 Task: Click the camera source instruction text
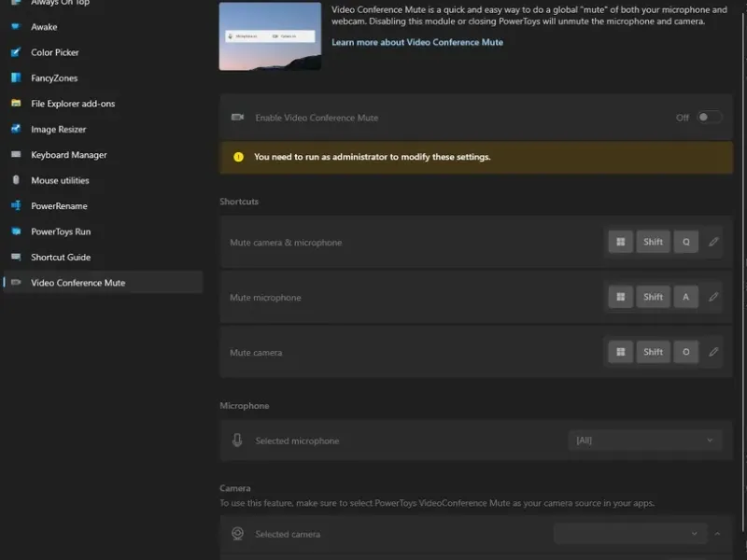(437, 503)
